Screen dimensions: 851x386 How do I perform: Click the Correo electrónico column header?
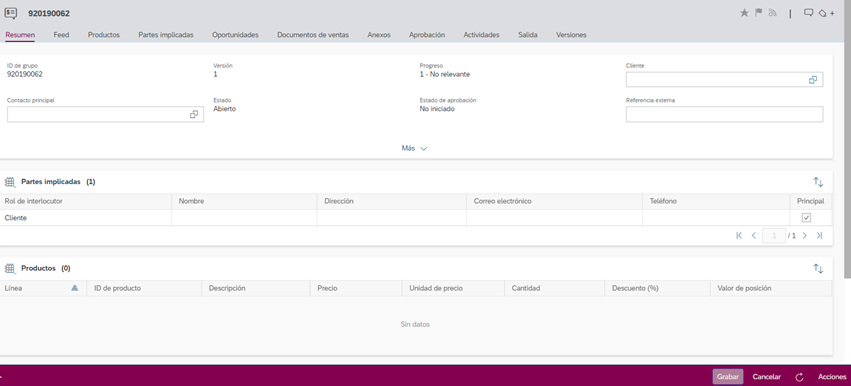click(x=554, y=201)
